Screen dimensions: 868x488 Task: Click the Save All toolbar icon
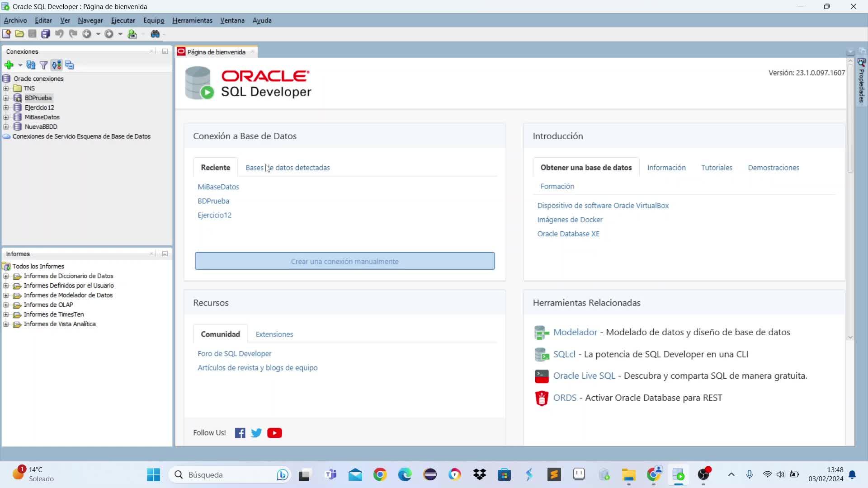[x=46, y=34]
